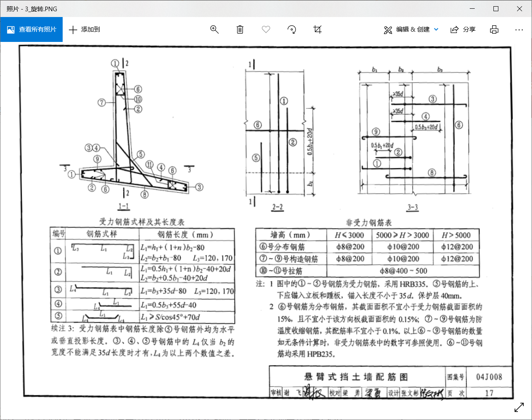532x420 pixels.
Task: Click the section label 3-3
Action: coord(412,207)
